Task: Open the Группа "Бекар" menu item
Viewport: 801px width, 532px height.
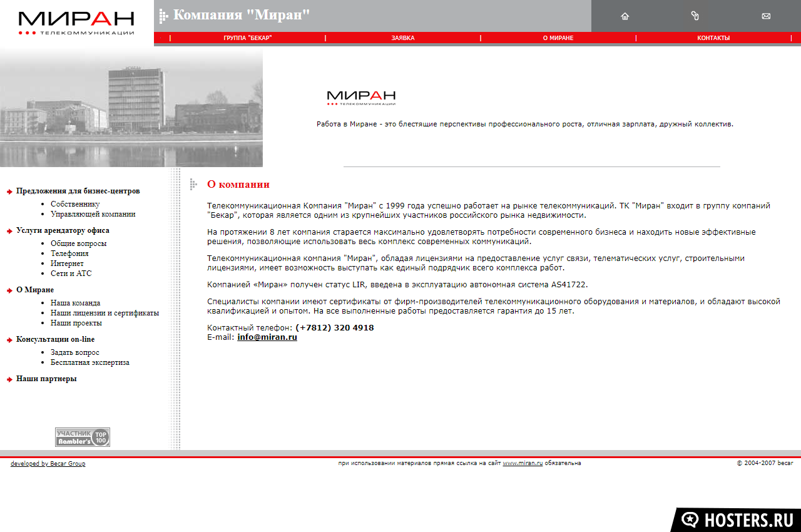Action: (x=248, y=38)
